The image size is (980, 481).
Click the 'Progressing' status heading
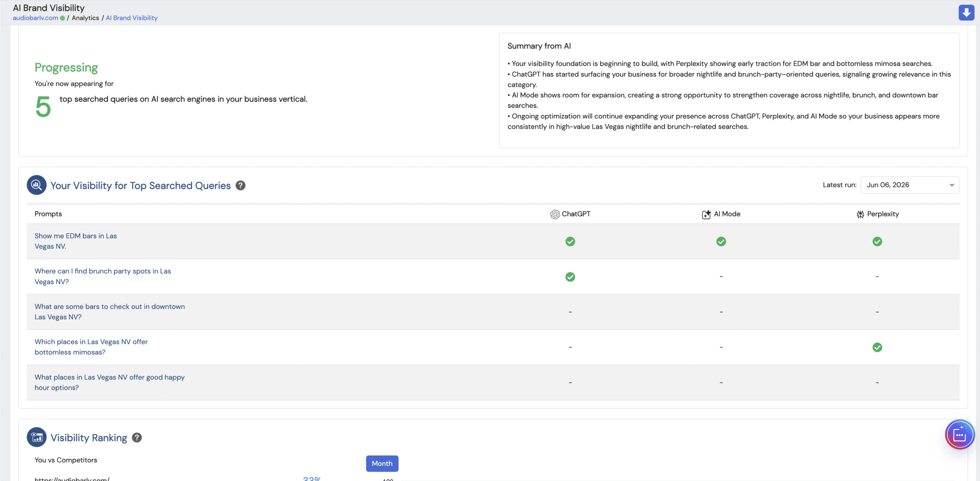point(66,67)
